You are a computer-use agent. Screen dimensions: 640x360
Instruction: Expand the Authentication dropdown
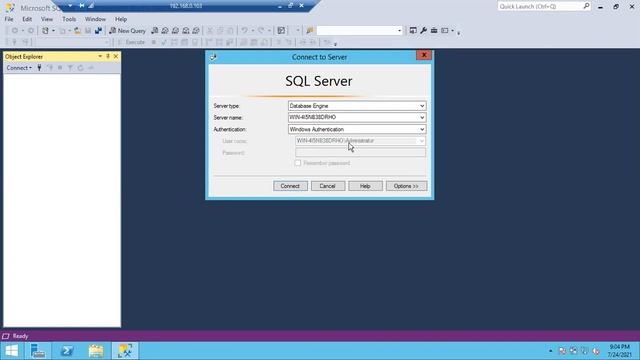pyautogui.click(x=422, y=129)
